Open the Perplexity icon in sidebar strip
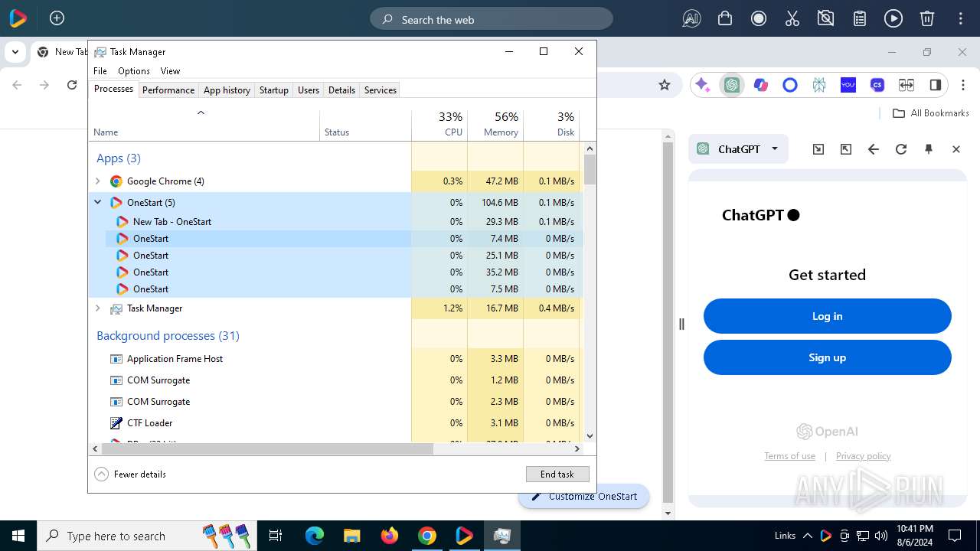Image resolution: width=980 pixels, height=551 pixels. point(819,85)
